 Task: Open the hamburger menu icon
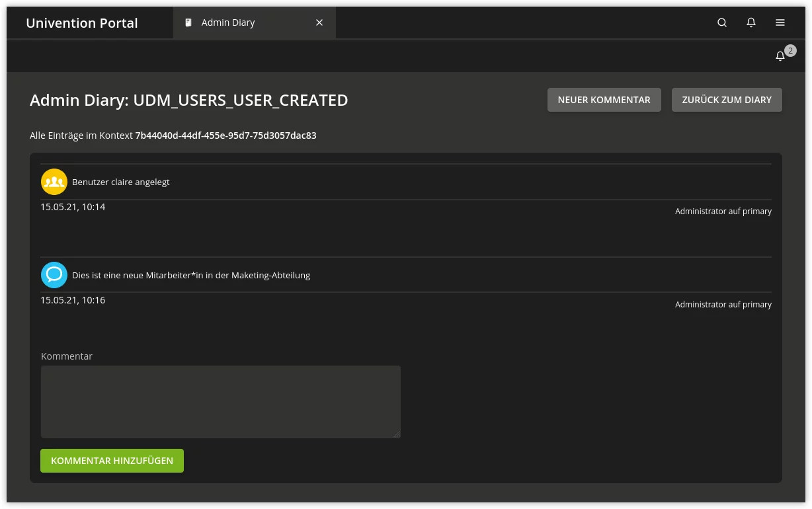point(780,22)
